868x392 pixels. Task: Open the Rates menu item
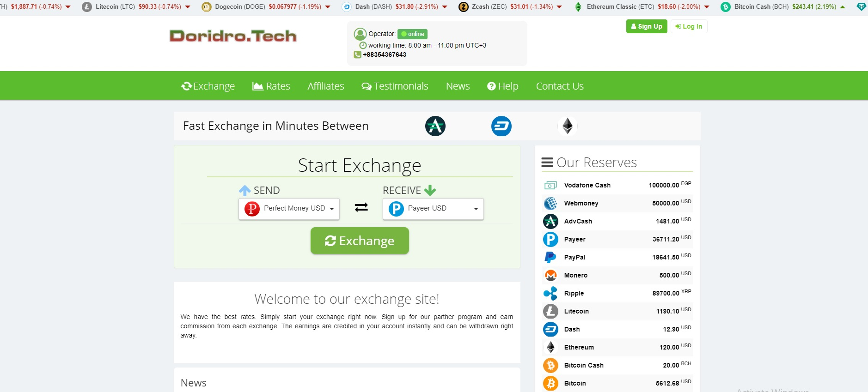(x=271, y=86)
